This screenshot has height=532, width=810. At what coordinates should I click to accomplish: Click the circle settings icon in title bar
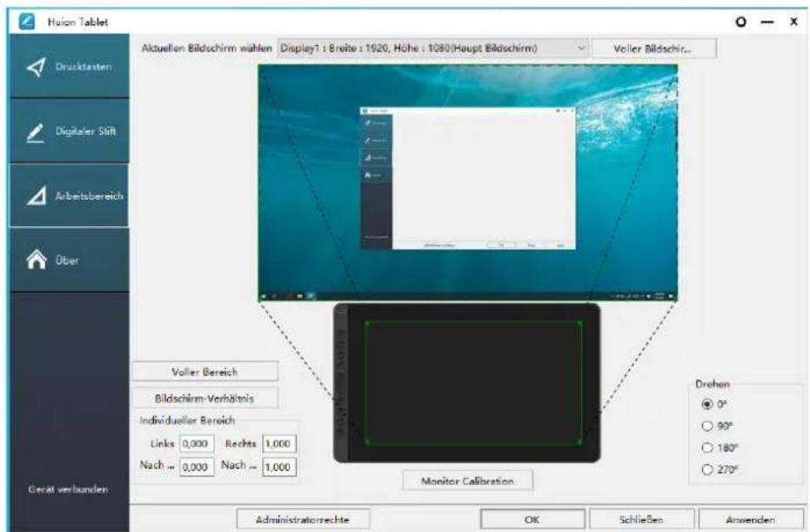(x=740, y=22)
